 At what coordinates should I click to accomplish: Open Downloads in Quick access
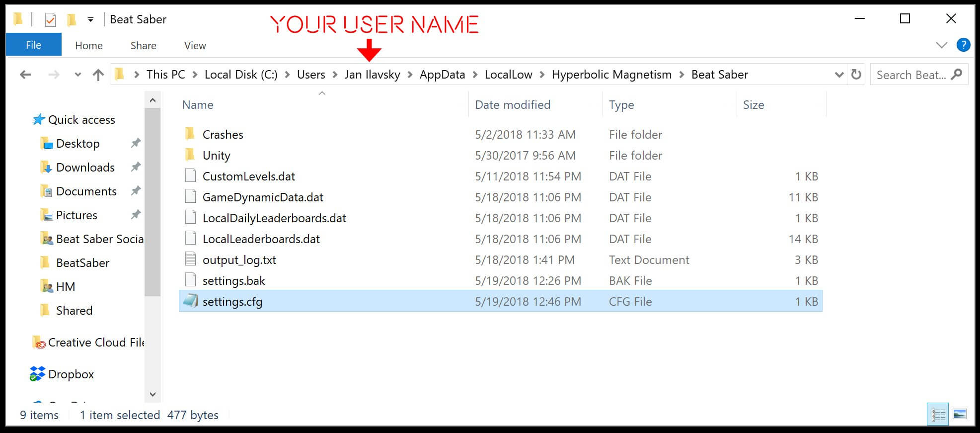[x=85, y=168]
